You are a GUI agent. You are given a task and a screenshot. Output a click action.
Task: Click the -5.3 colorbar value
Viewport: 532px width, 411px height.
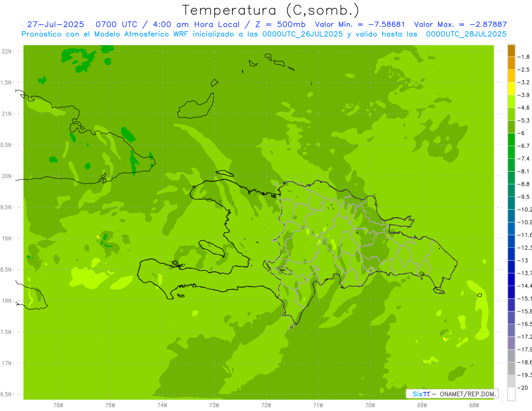pos(524,120)
